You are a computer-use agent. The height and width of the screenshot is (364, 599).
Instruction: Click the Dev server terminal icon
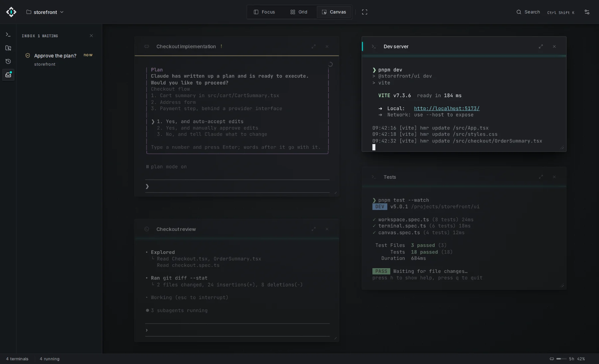[374, 47]
